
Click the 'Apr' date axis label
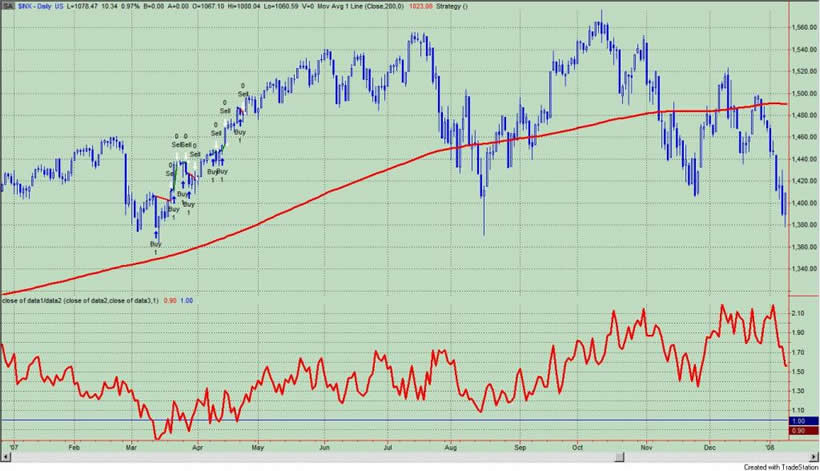pyautogui.click(x=197, y=447)
